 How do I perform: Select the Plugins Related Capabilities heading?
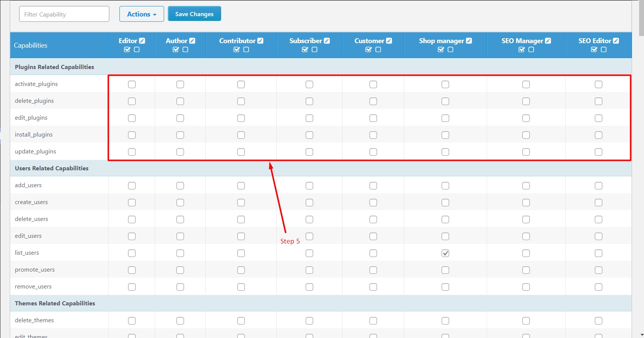point(54,67)
